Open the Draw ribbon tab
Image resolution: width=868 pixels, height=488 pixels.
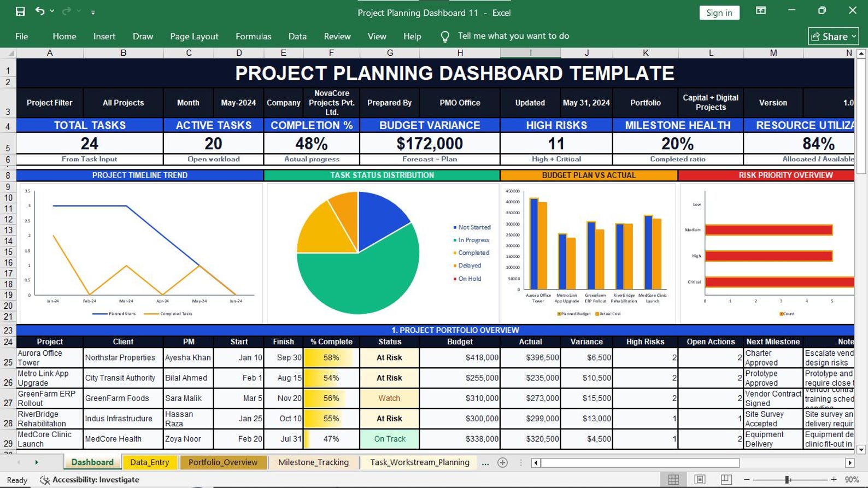pyautogui.click(x=143, y=36)
